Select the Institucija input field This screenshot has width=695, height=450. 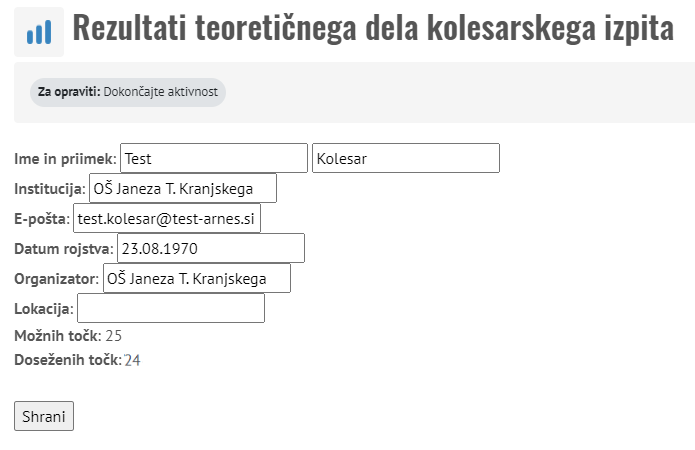pyautogui.click(x=182, y=188)
